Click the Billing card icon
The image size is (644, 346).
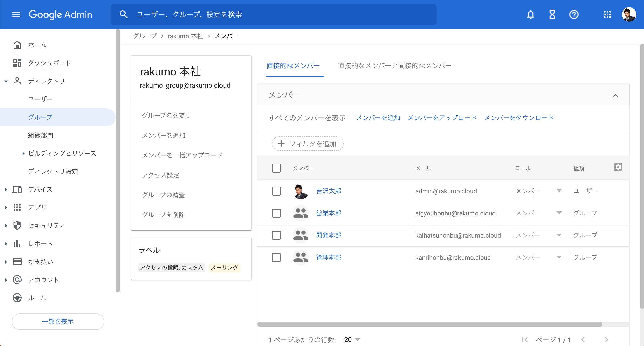[x=17, y=262]
